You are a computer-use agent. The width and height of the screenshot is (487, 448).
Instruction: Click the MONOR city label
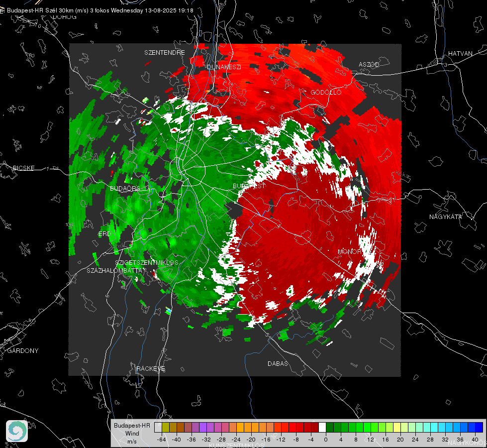click(x=350, y=251)
